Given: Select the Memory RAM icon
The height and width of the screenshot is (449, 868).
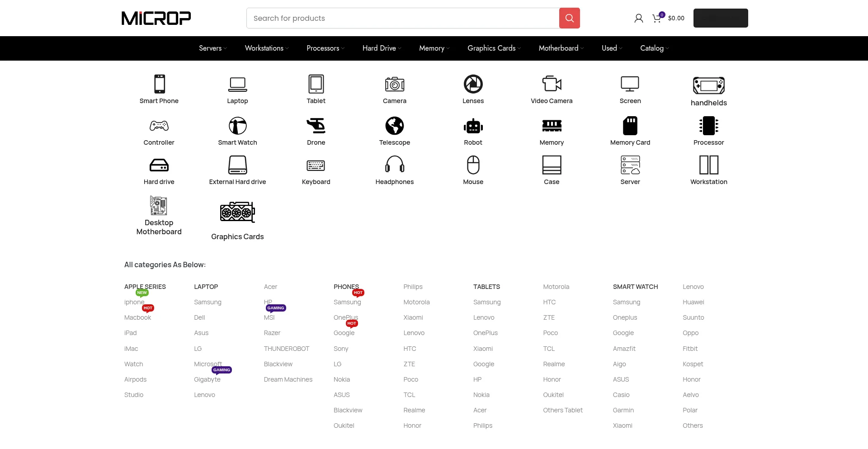Looking at the screenshot, I should pos(552,126).
